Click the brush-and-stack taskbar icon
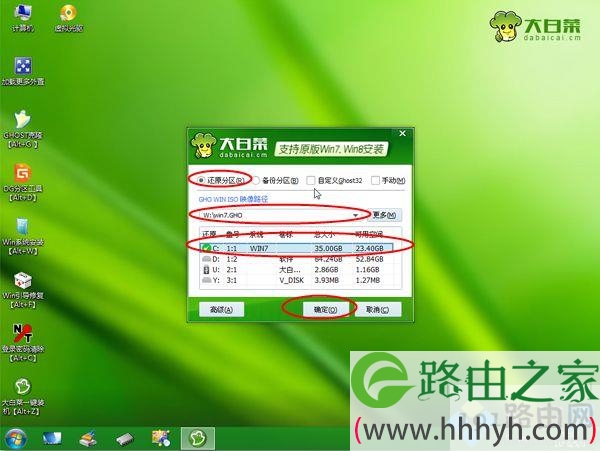The image size is (600, 451). click(88, 438)
